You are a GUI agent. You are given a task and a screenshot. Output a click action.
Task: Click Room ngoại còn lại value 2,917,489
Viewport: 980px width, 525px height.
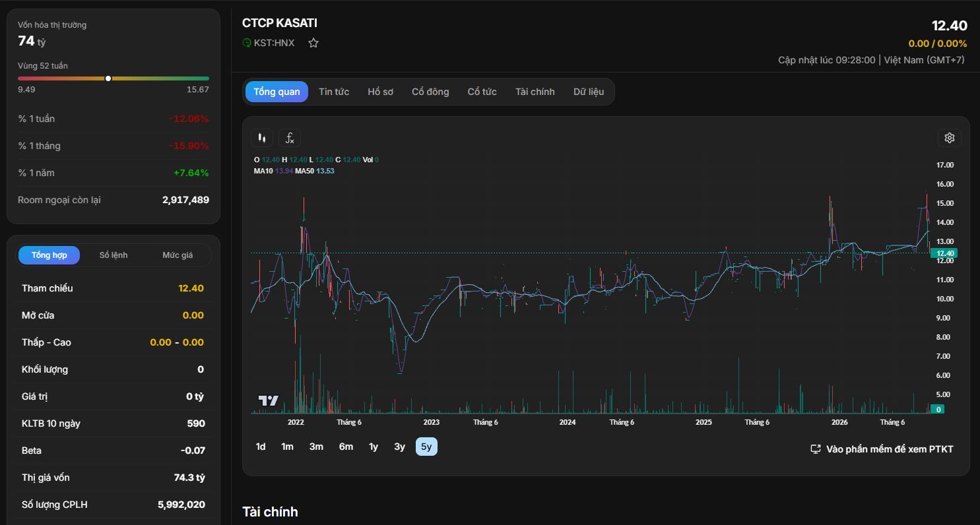pos(185,200)
